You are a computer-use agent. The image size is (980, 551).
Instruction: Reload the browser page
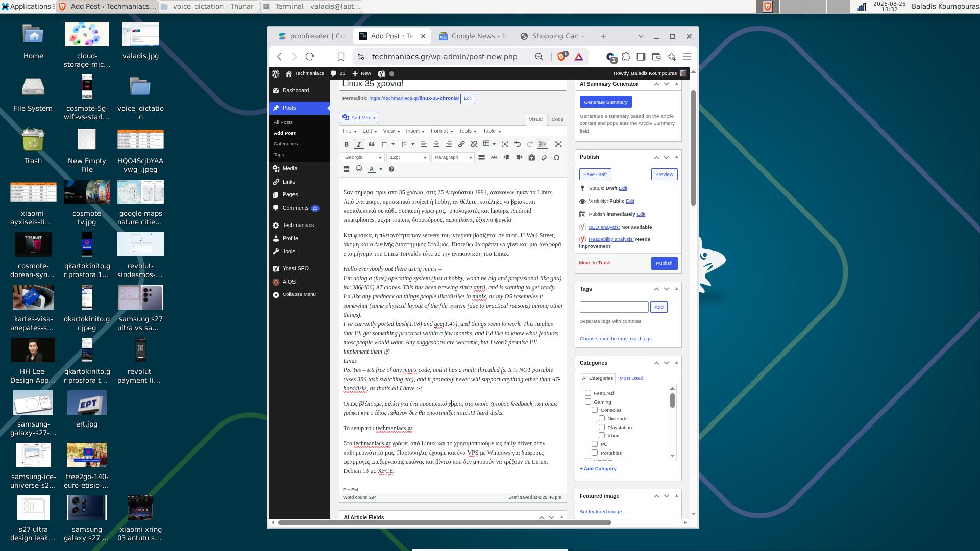[310, 57]
